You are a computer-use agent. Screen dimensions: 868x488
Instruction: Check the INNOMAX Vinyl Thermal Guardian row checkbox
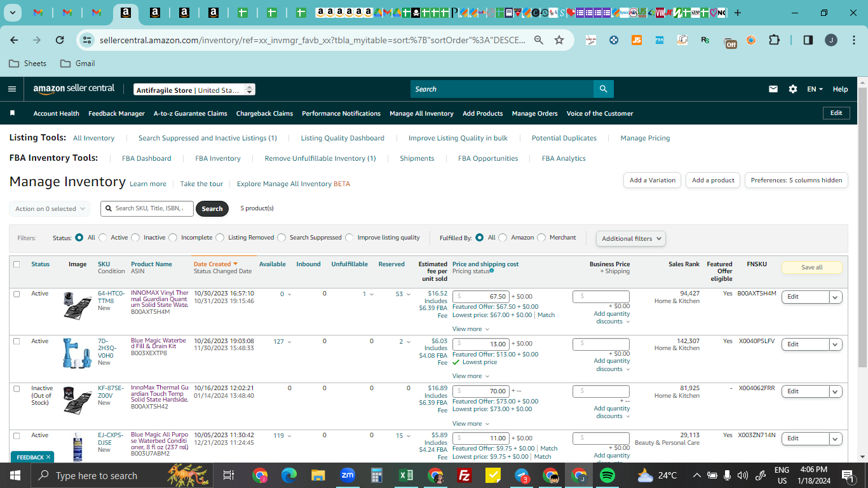tap(17, 294)
